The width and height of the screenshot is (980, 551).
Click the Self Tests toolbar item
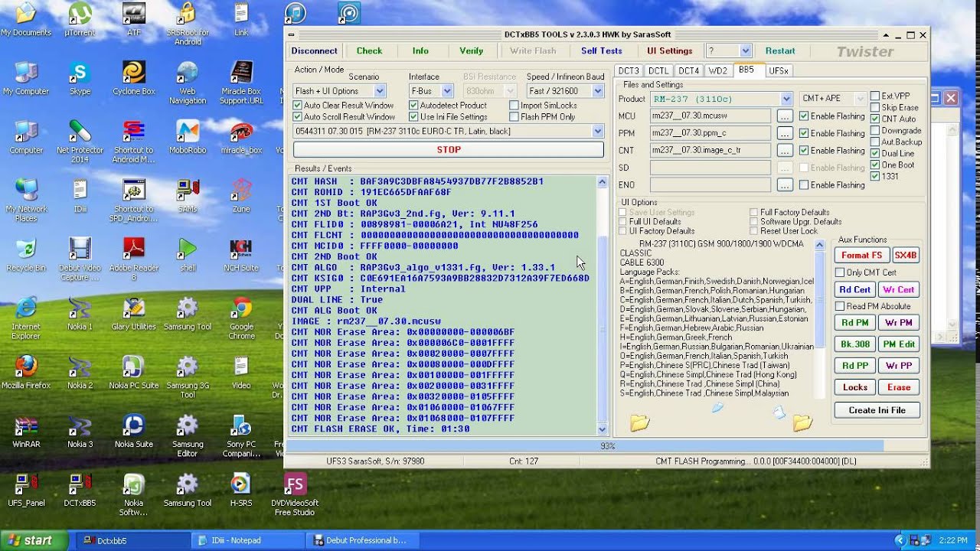point(602,51)
